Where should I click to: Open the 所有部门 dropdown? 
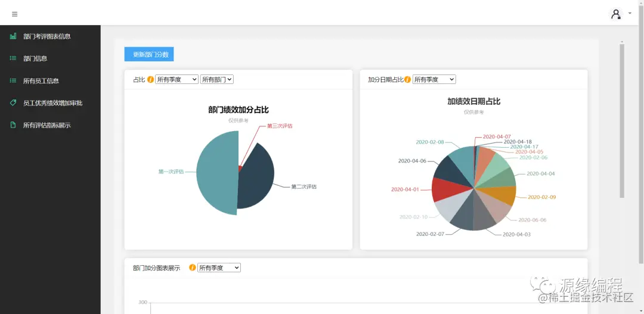217,80
